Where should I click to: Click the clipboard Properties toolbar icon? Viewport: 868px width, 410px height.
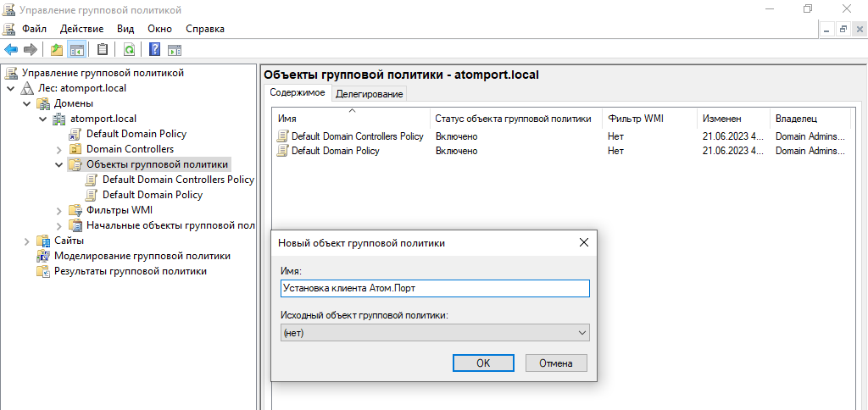pyautogui.click(x=103, y=49)
